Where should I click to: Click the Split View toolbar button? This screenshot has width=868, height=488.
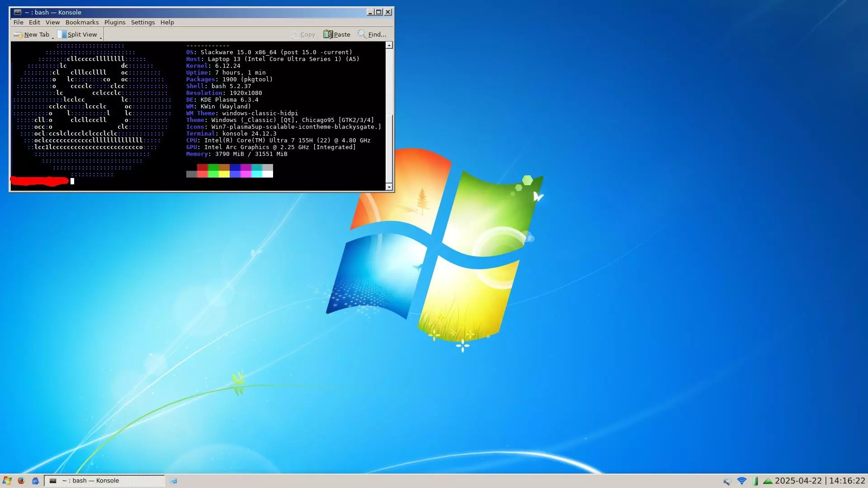click(x=77, y=34)
